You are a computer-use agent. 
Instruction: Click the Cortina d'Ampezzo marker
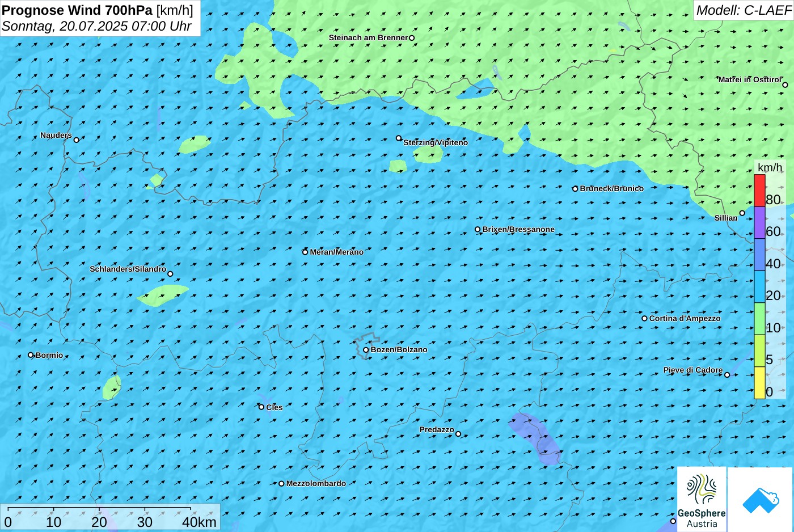click(x=644, y=318)
